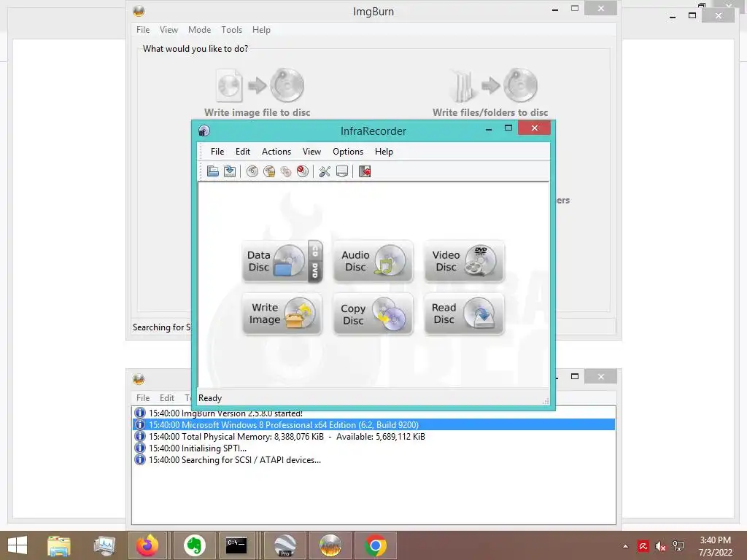Screen dimensions: 747x560
Task: Select the DVD option on Data Disc button
Action: tap(315, 271)
